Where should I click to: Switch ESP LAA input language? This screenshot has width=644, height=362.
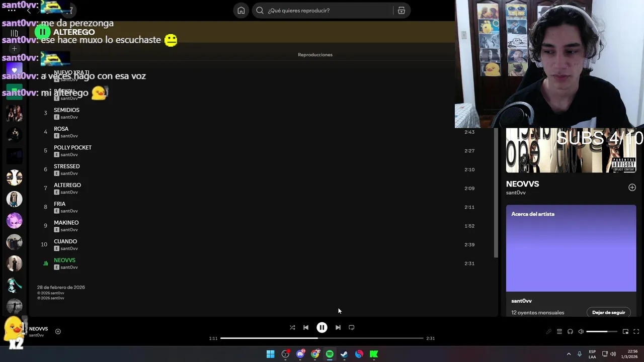[592, 354]
